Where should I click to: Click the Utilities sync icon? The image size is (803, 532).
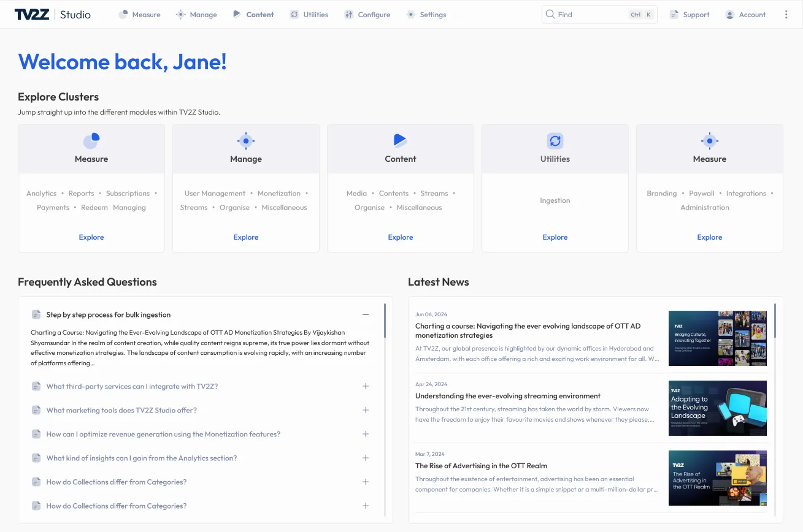pyautogui.click(x=555, y=140)
